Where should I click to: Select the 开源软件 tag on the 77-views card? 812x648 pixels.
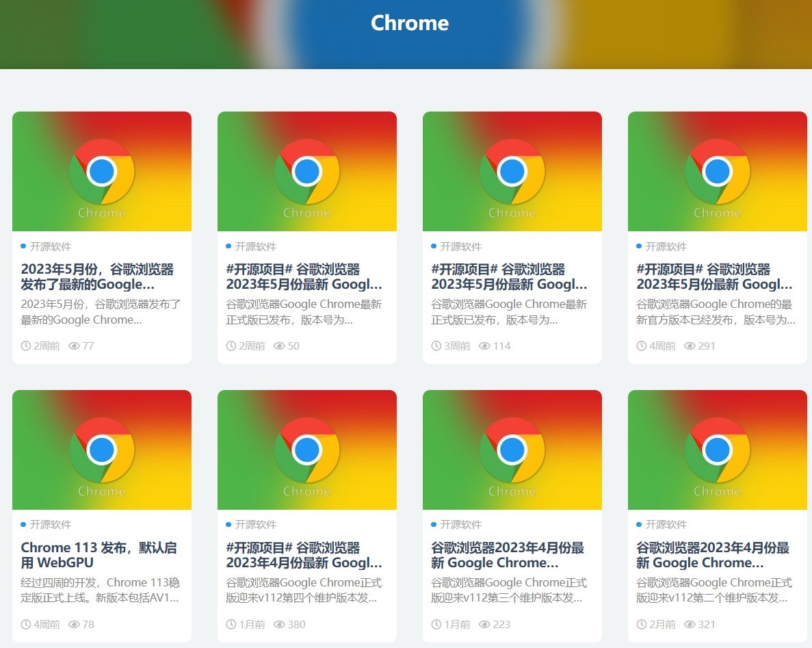[50, 246]
